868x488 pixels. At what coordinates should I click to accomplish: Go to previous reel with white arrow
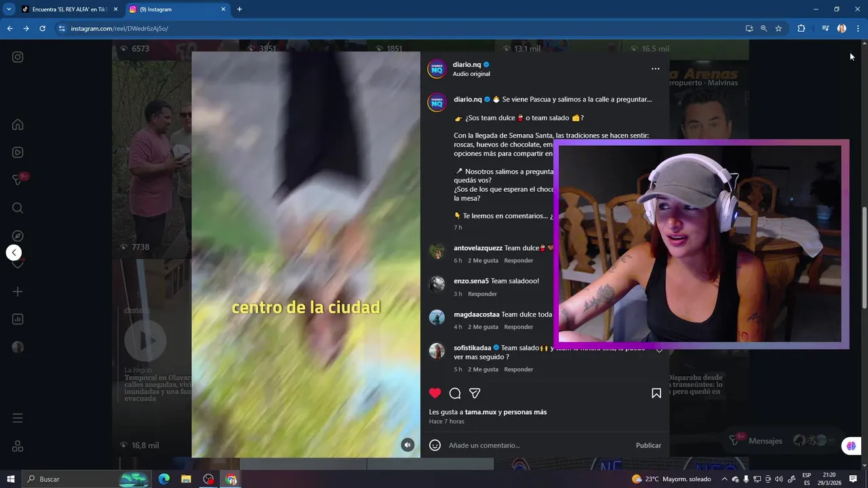pyautogui.click(x=14, y=253)
